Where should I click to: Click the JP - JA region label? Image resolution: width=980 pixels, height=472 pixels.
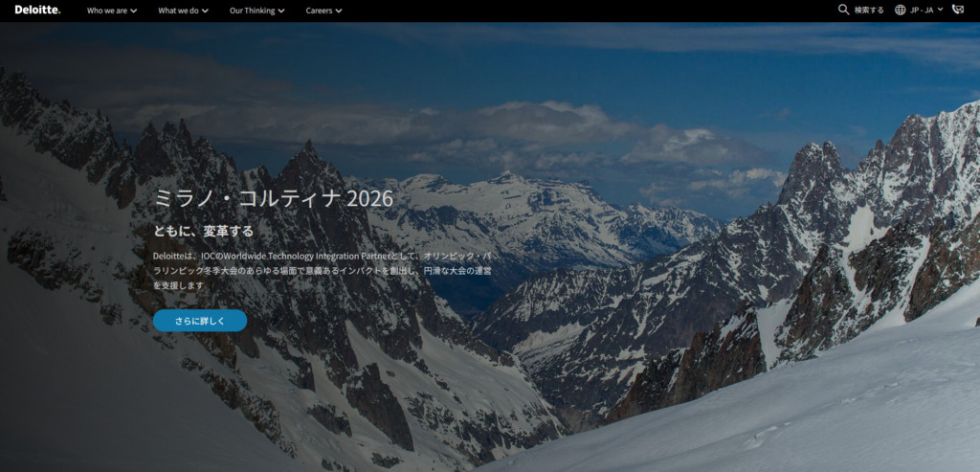coord(921,11)
